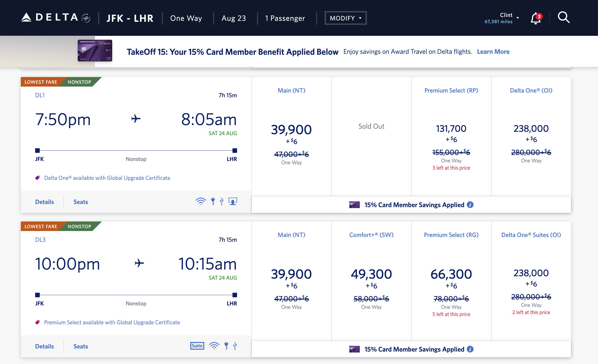
Task: Open the MODIFY dropdown
Action: point(345,18)
